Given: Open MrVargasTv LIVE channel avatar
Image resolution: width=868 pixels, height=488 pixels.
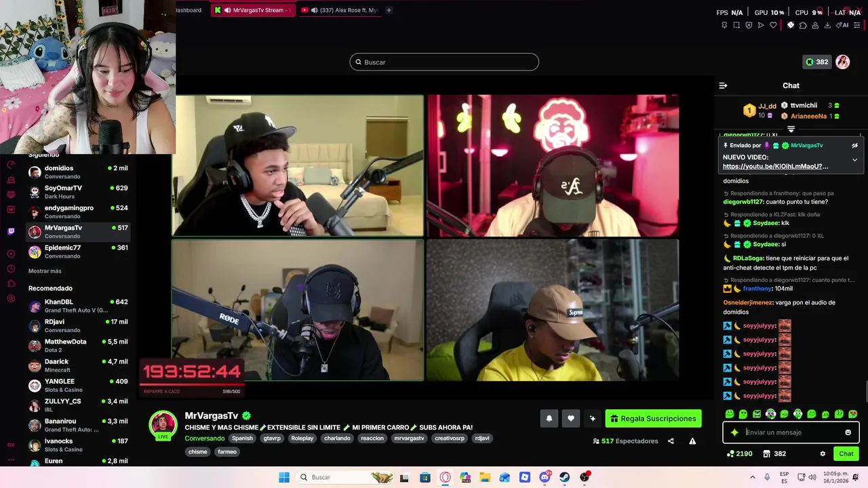Looking at the screenshot, I should (x=163, y=425).
